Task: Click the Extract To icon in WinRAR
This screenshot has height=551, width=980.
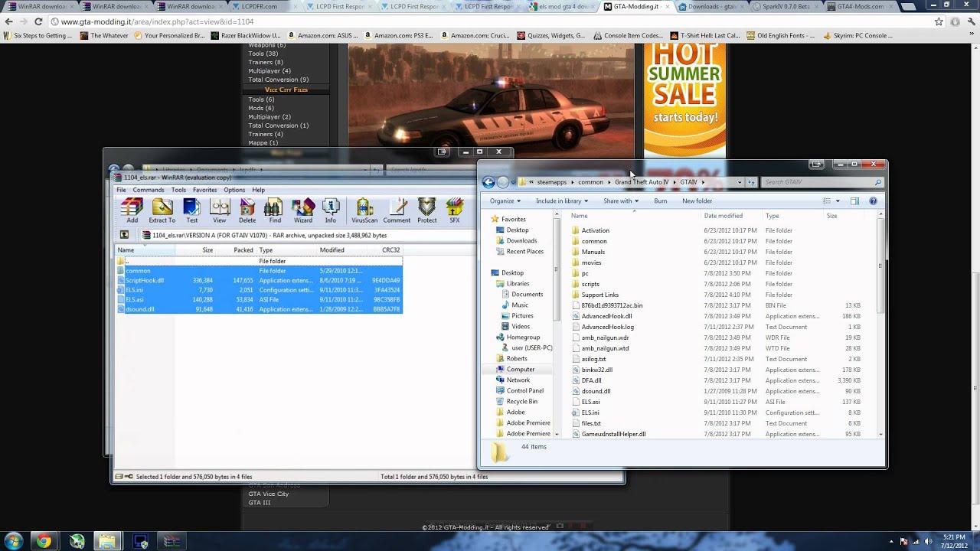Action: [x=162, y=210]
